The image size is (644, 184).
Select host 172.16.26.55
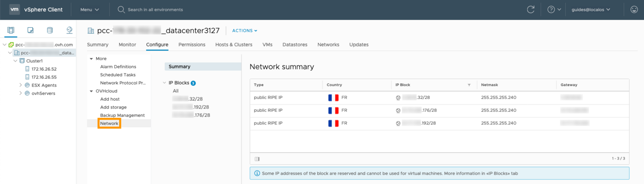(44, 77)
